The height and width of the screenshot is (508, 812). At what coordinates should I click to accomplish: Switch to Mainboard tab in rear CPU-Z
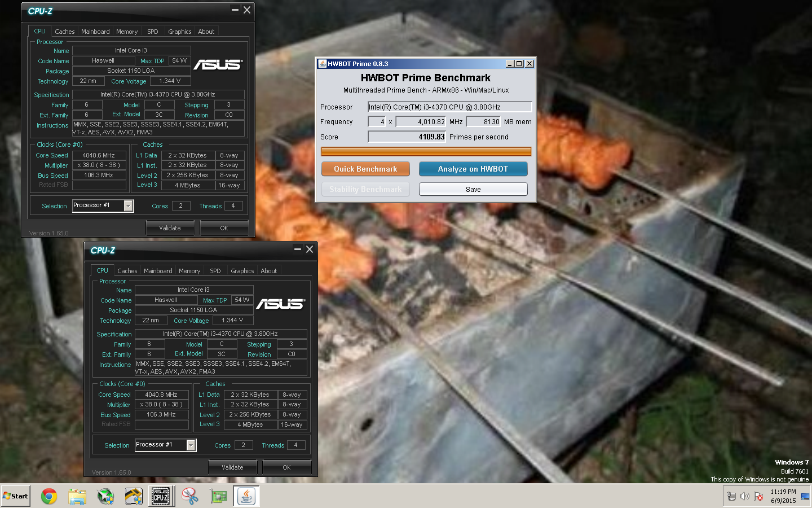(95, 32)
